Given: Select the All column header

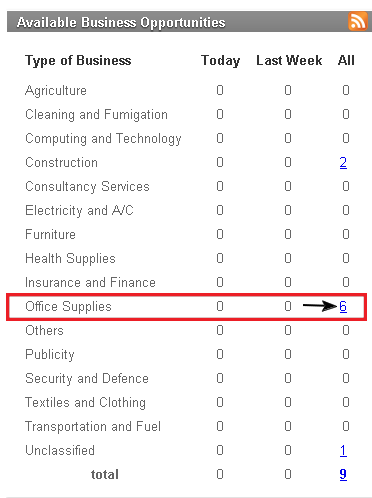Looking at the screenshot, I should (x=346, y=61).
